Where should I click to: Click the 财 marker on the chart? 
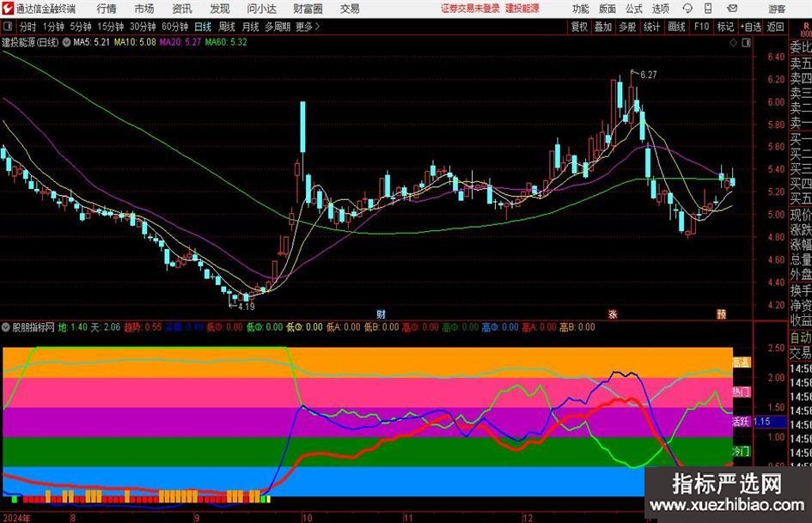(x=381, y=313)
